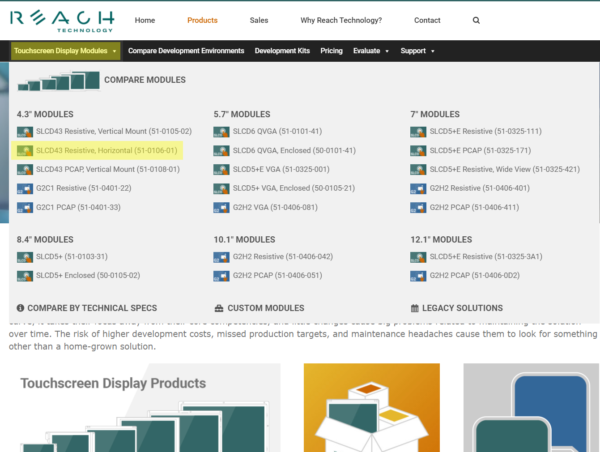Image resolution: width=600 pixels, height=452 pixels.
Task: Click icon beside SLCD5+ (51-0103-31)
Action: pyautogui.click(x=25, y=257)
